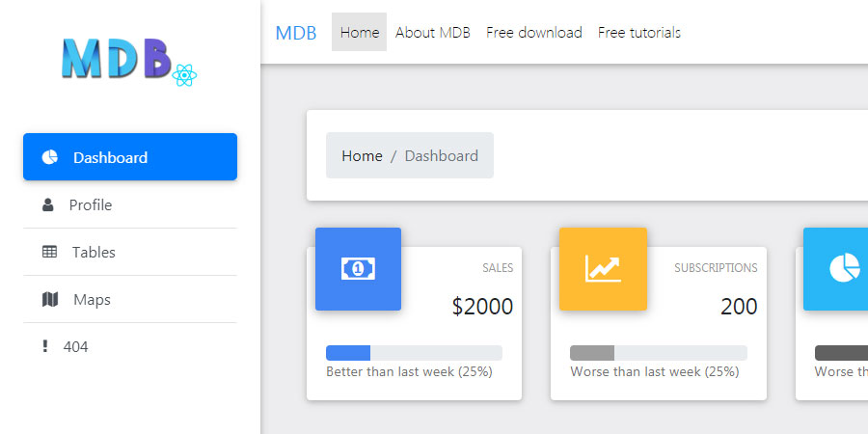Click the folded map icon beside Maps
Image resolution: width=868 pixels, height=434 pixels.
coord(50,300)
